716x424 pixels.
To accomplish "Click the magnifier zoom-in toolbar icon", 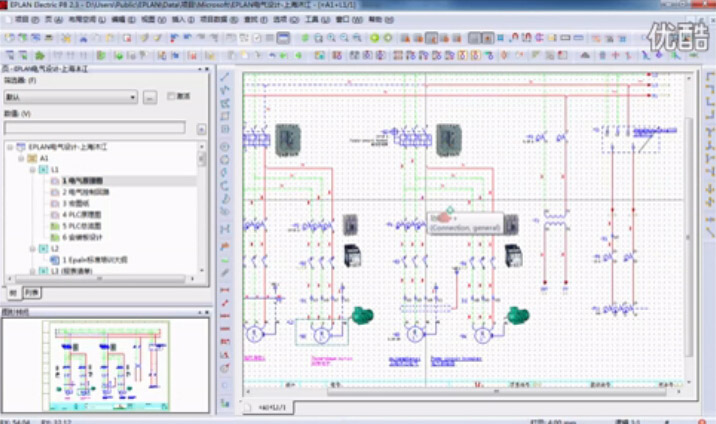I will click(x=331, y=38).
